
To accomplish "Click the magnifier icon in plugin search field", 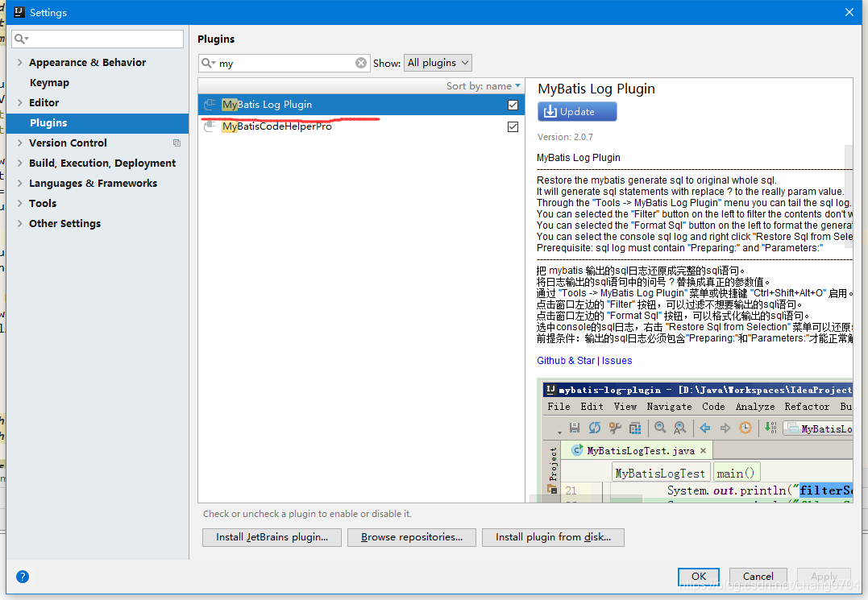I will pyautogui.click(x=208, y=63).
